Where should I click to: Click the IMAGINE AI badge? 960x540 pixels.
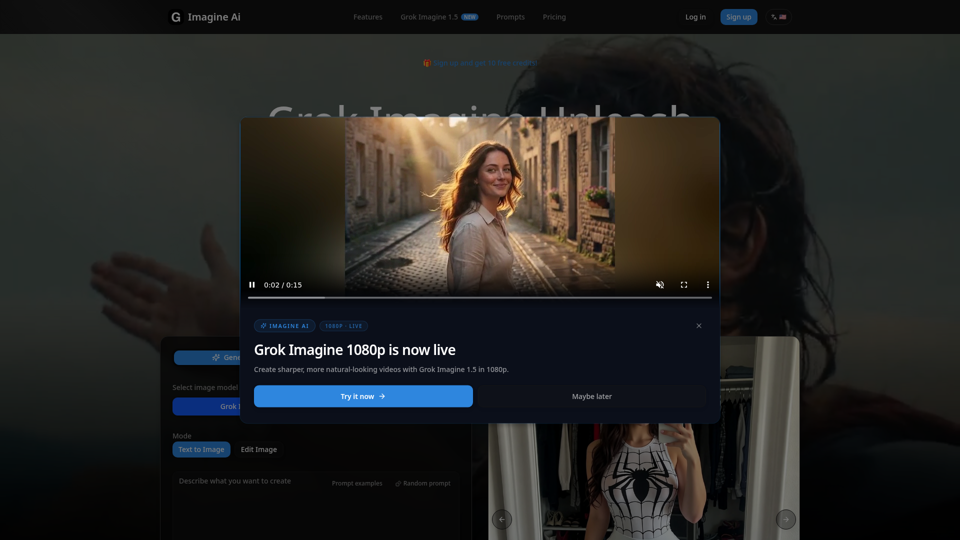click(x=285, y=326)
